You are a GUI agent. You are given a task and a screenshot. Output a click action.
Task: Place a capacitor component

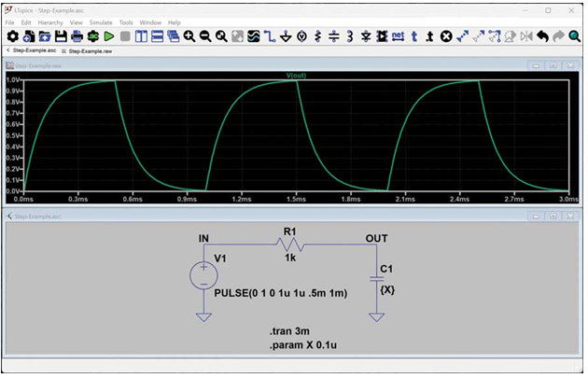(334, 36)
